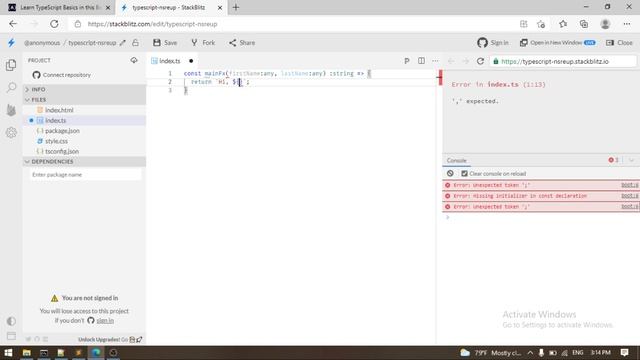Click the 'Missing initializer in const declaration' error

click(x=520, y=196)
